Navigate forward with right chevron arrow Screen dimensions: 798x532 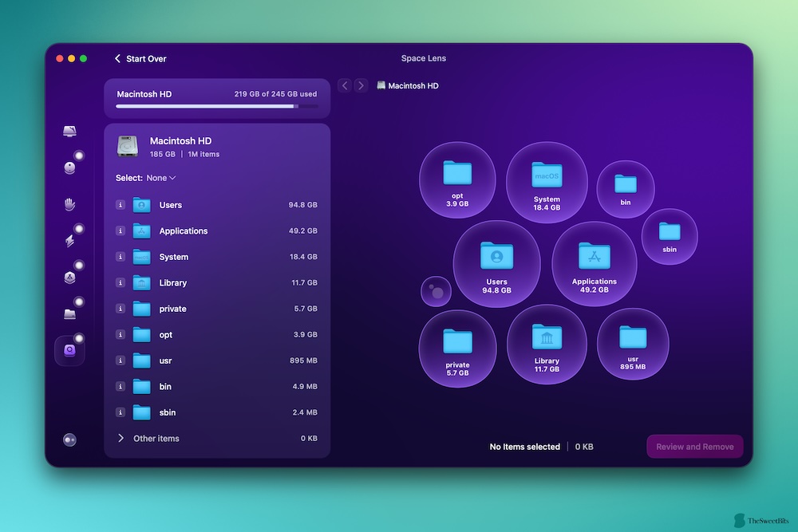(361, 85)
